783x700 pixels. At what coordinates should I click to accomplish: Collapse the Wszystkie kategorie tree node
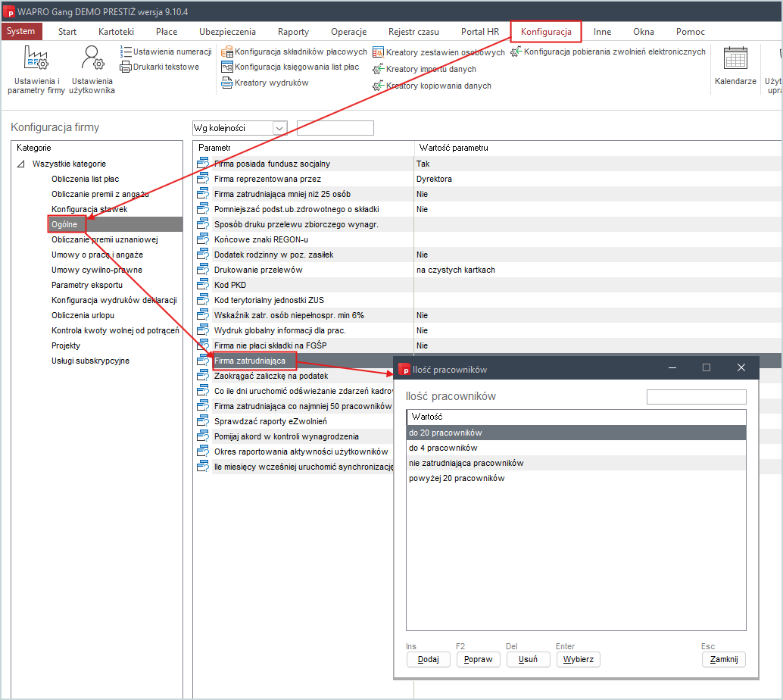click(21, 164)
